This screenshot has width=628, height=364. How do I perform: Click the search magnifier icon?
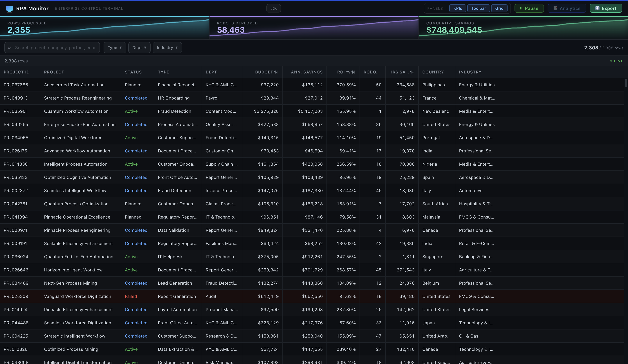click(x=9, y=48)
